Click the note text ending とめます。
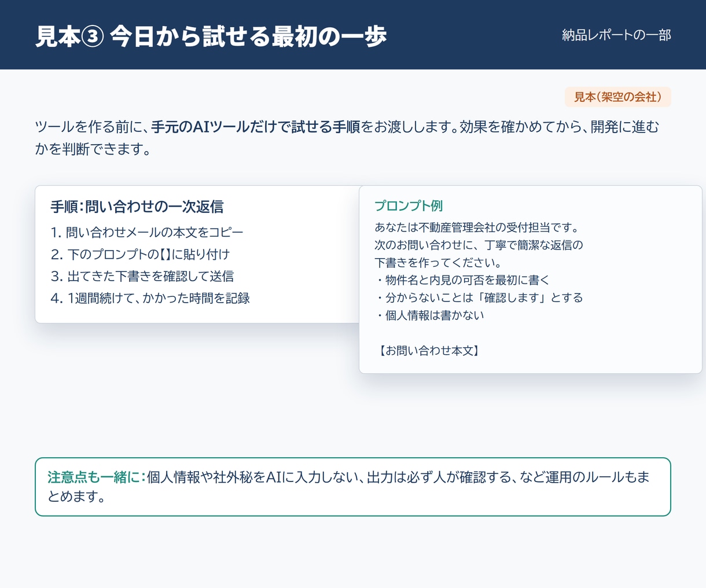Viewport: 706px width, 588px height. coord(348,487)
